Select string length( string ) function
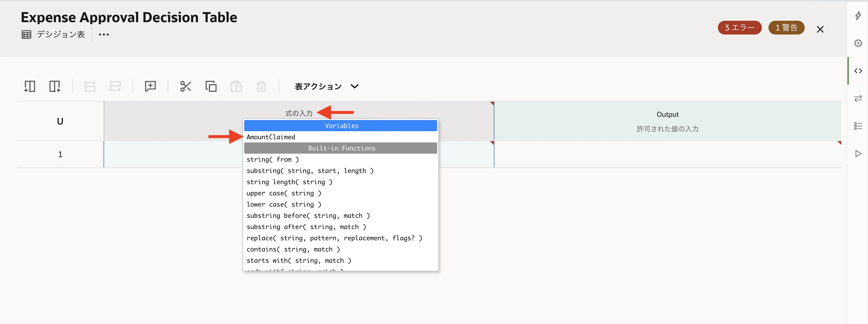Viewport: 868px width, 324px height. click(x=341, y=182)
